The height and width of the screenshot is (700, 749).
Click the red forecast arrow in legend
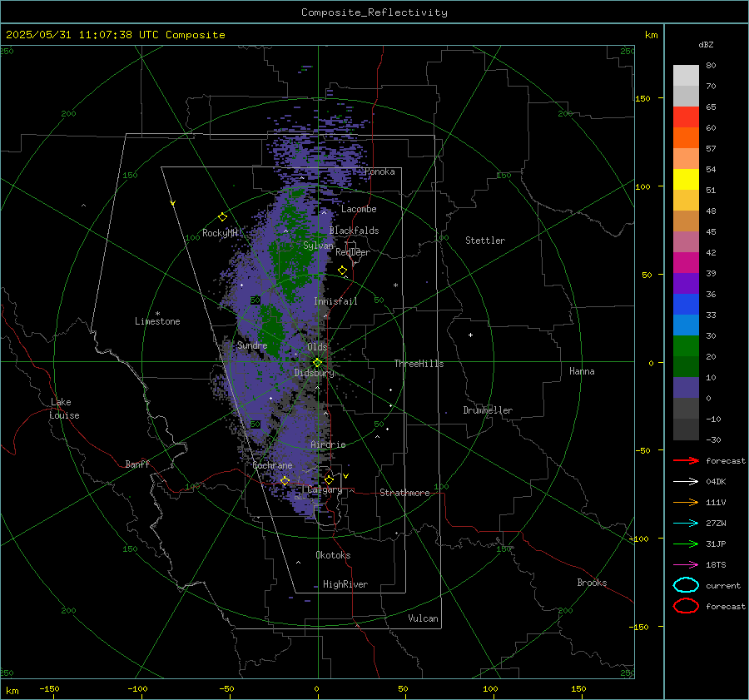click(686, 460)
